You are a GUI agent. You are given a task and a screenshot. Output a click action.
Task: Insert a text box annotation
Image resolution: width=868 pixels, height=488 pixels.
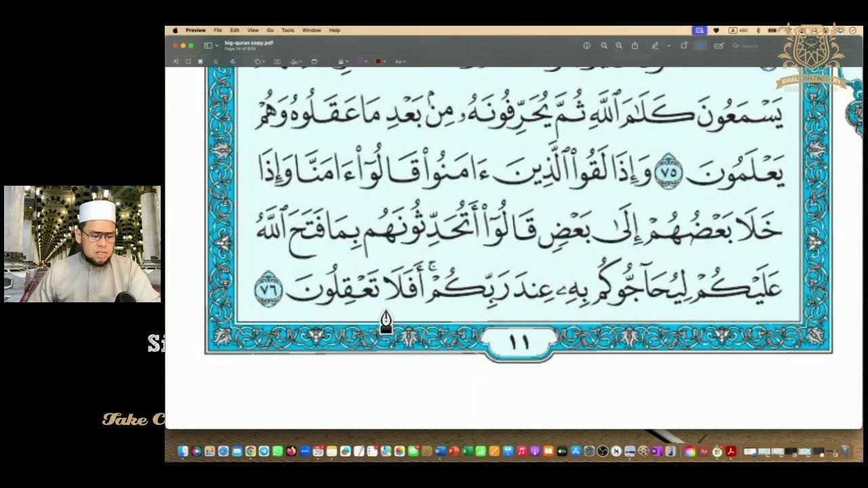pyautogui.click(x=277, y=62)
